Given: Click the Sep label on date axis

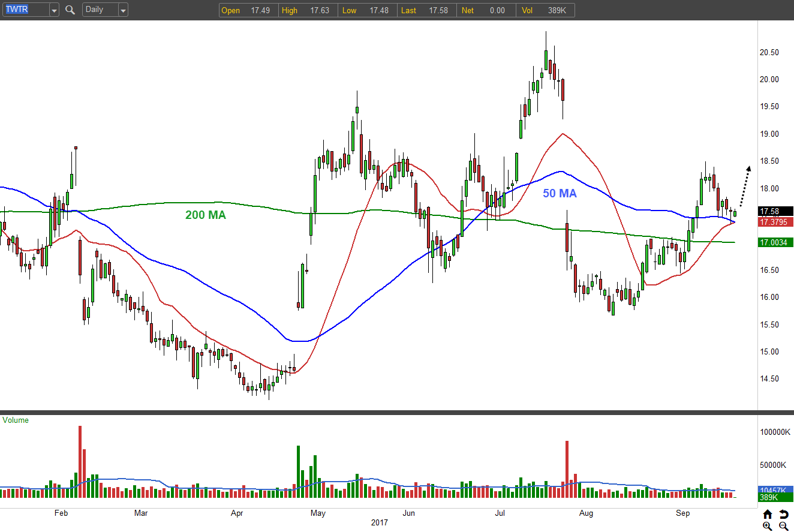Looking at the screenshot, I should pos(682,513).
